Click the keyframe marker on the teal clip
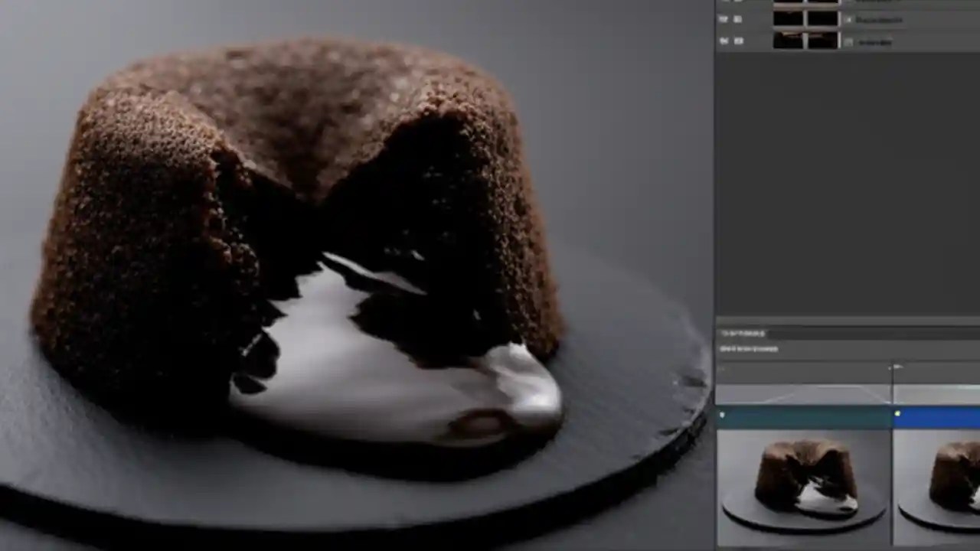The height and width of the screenshot is (551, 980). pos(722,415)
